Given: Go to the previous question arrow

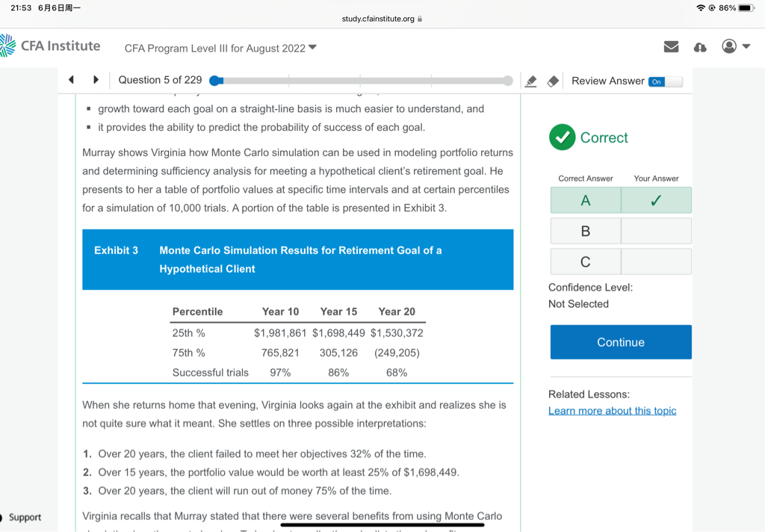Looking at the screenshot, I should (72, 80).
